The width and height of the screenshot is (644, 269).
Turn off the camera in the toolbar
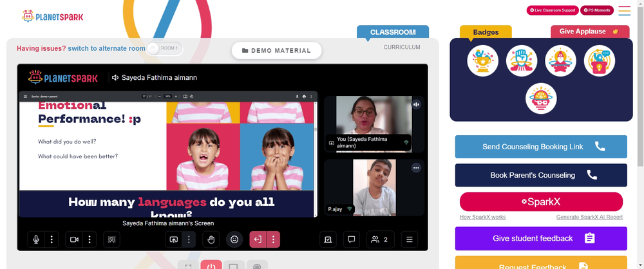click(x=74, y=239)
